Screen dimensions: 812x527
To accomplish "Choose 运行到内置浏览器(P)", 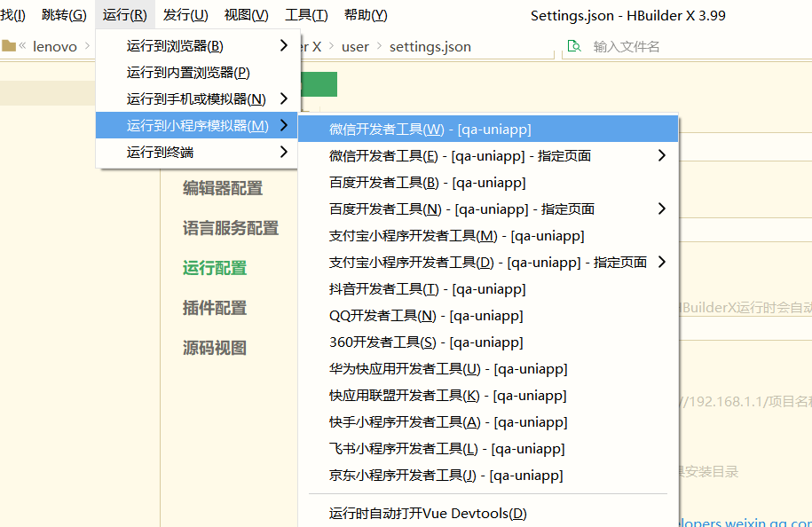I will coord(196,73).
